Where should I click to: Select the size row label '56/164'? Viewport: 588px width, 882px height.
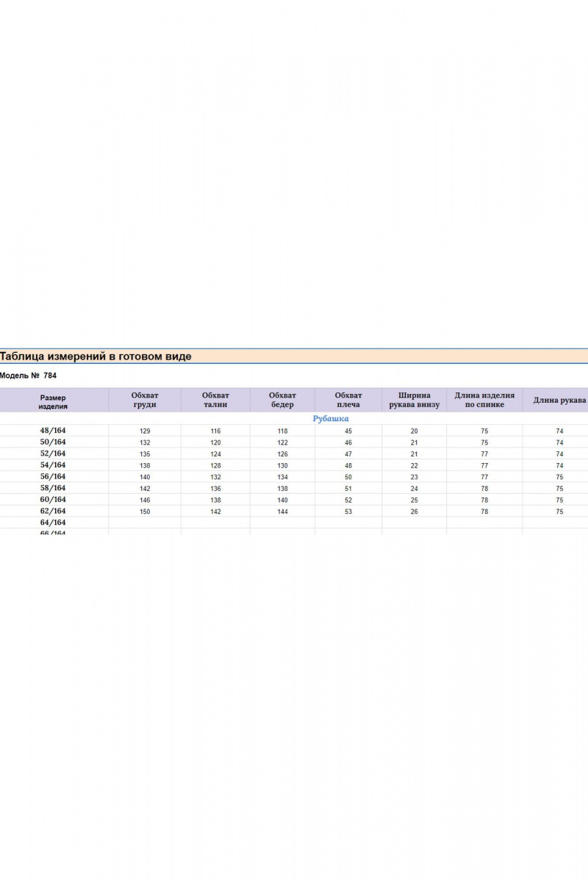[x=53, y=476]
